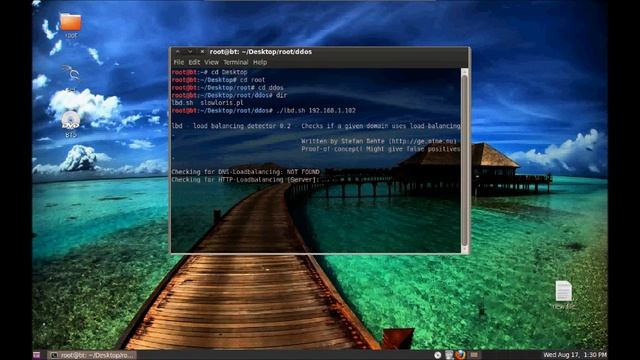The height and width of the screenshot is (360, 640).
Task: Open the BT5 DVD desktop icon
Action: coord(70,121)
